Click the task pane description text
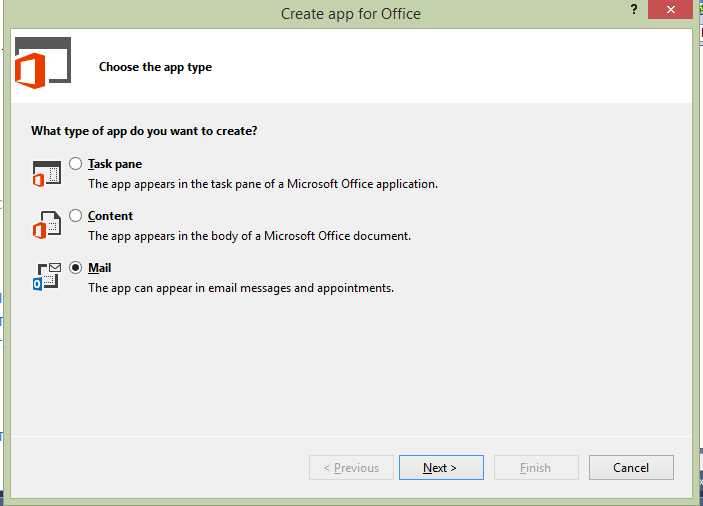The height and width of the screenshot is (506, 703). click(263, 184)
